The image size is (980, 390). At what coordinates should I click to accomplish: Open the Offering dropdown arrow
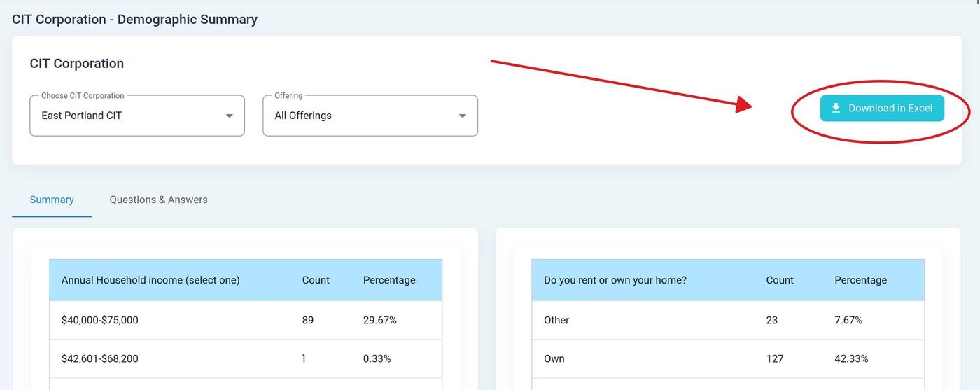[462, 116]
